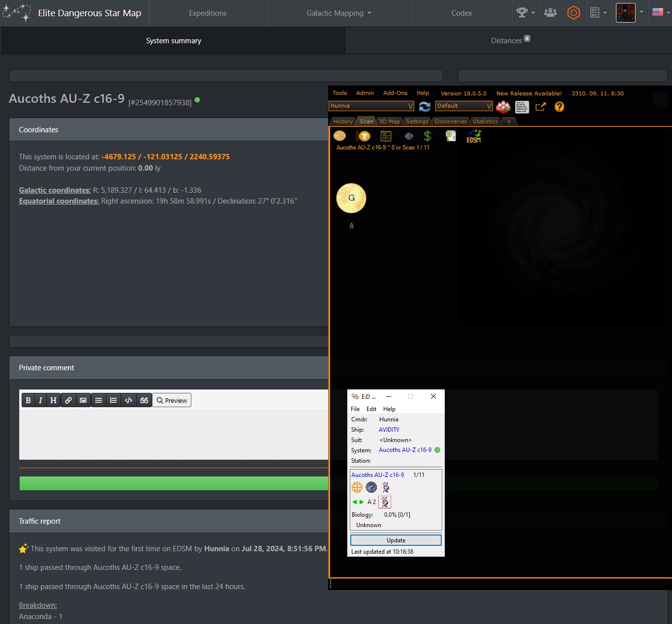Switch to Statistics tab in EDDiscovery
672x624 pixels.
point(485,121)
